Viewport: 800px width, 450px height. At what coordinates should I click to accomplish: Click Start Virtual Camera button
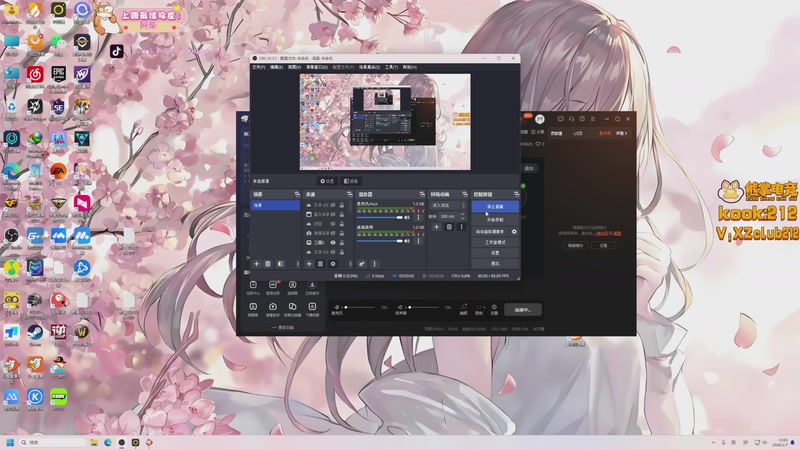[490, 232]
